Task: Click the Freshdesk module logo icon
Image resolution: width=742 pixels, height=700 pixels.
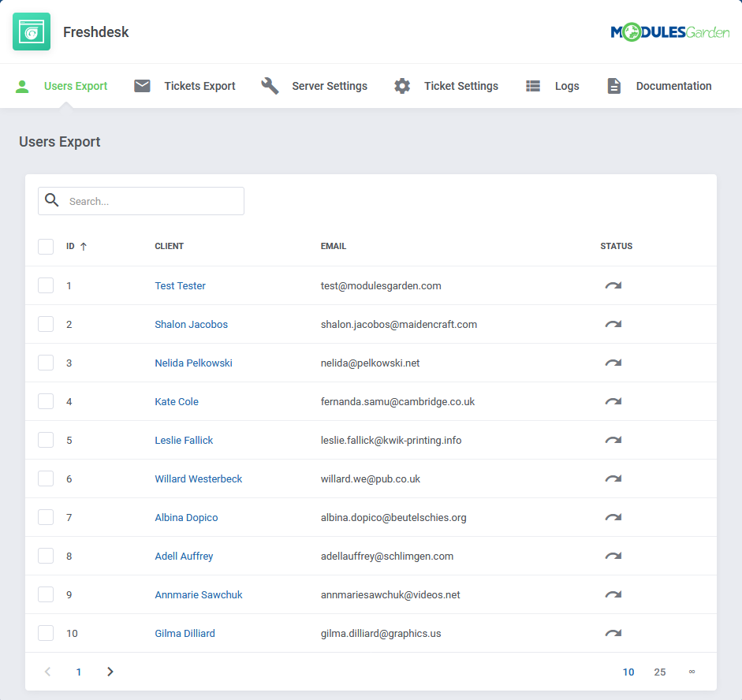Action: pos(32,32)
